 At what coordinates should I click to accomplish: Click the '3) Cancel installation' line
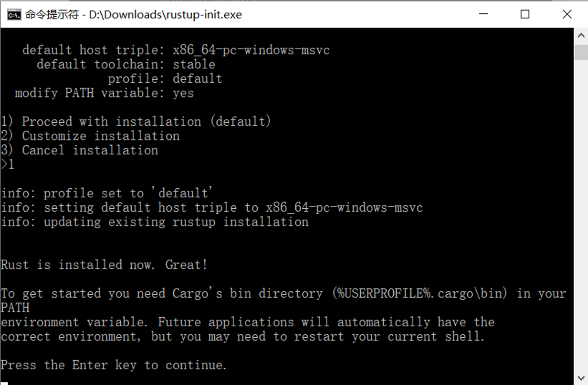point(80,150)
